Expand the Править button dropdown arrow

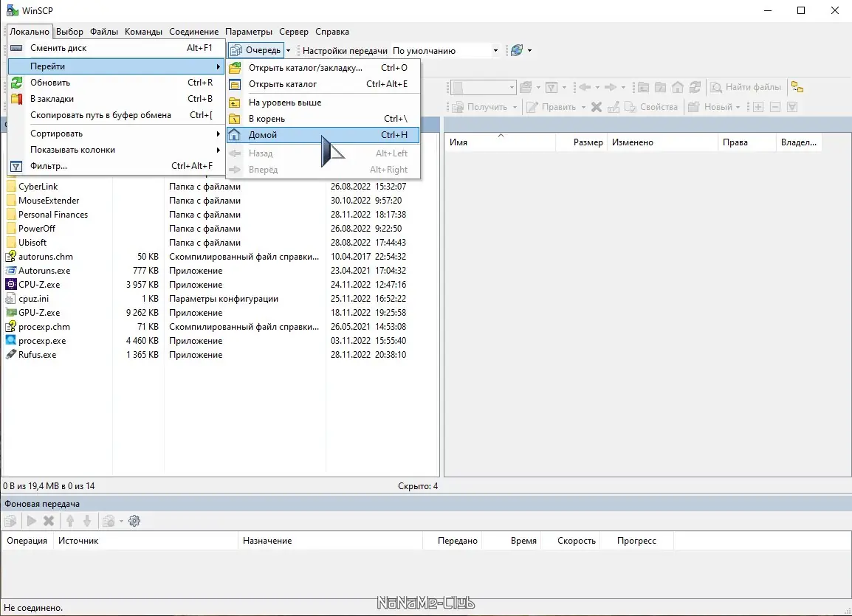point(583,107)
